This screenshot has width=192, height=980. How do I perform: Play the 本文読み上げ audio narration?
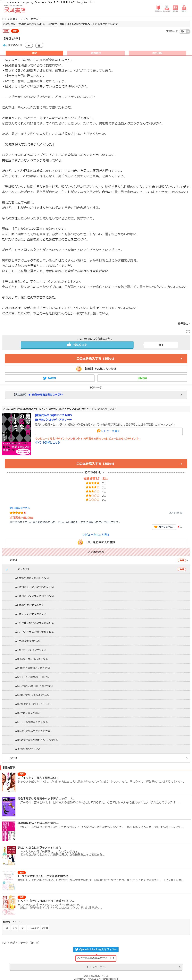pyautogui.click(x=29, y=45)
